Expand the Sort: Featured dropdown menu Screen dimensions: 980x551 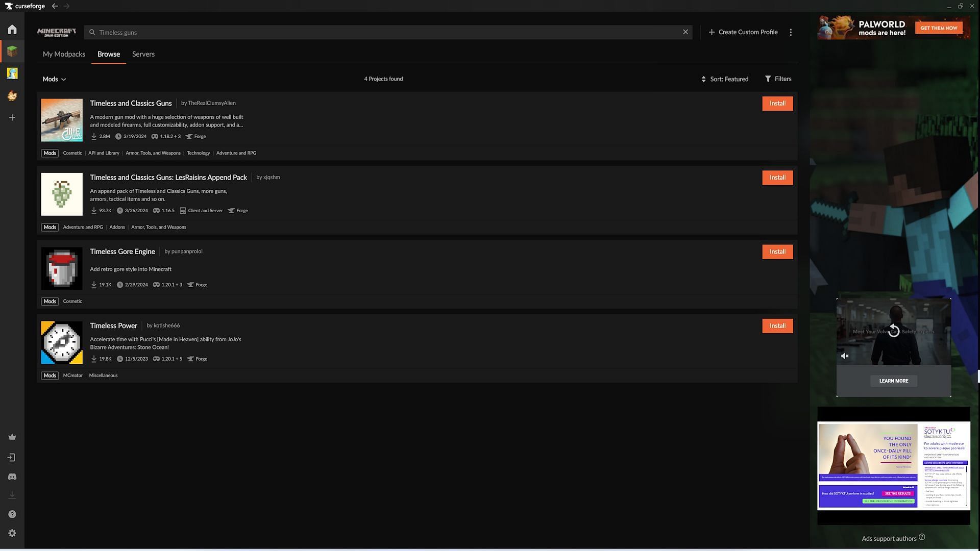[x=727, y=80]
